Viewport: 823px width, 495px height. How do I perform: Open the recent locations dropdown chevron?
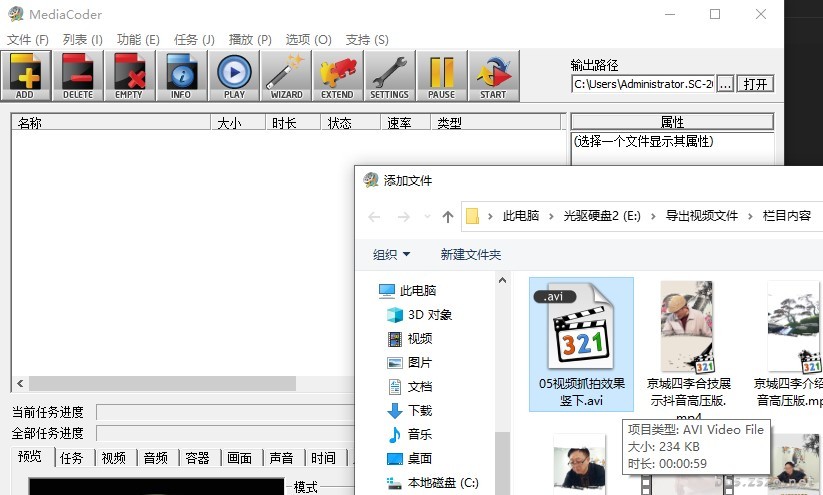[427, 216]
